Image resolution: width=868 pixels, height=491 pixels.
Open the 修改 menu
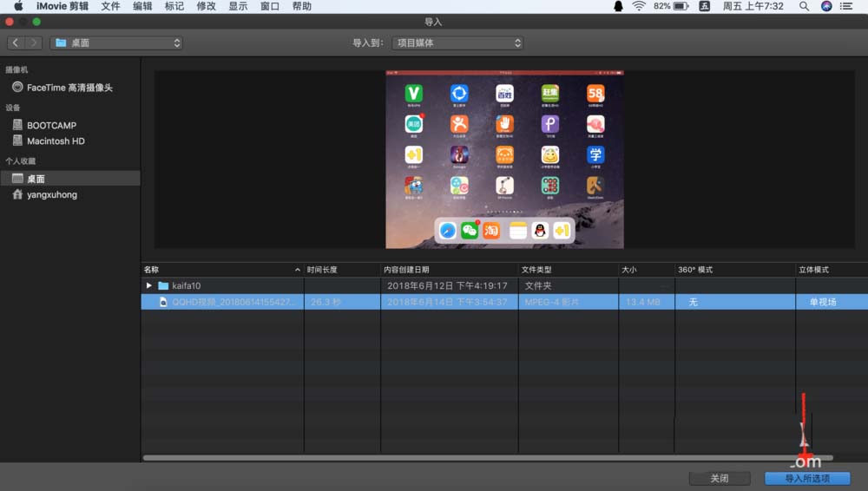pyautogui.click(x=206, y=6)
